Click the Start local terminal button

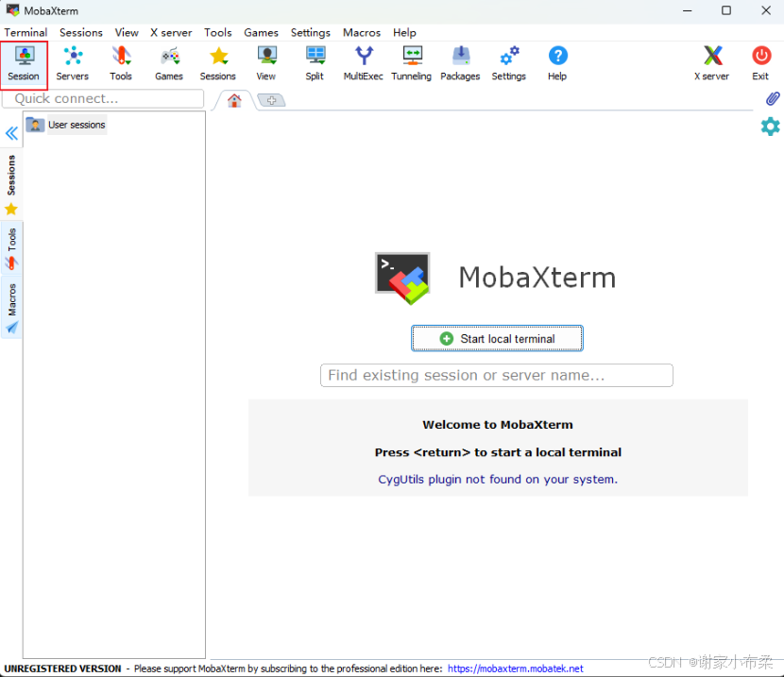[x=497, y=338]
